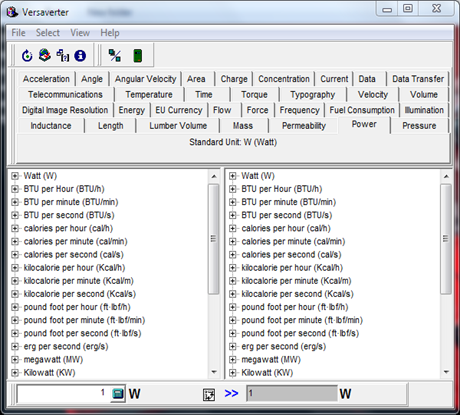
Task: Select the Current tab
Action: tap(334, 79)
